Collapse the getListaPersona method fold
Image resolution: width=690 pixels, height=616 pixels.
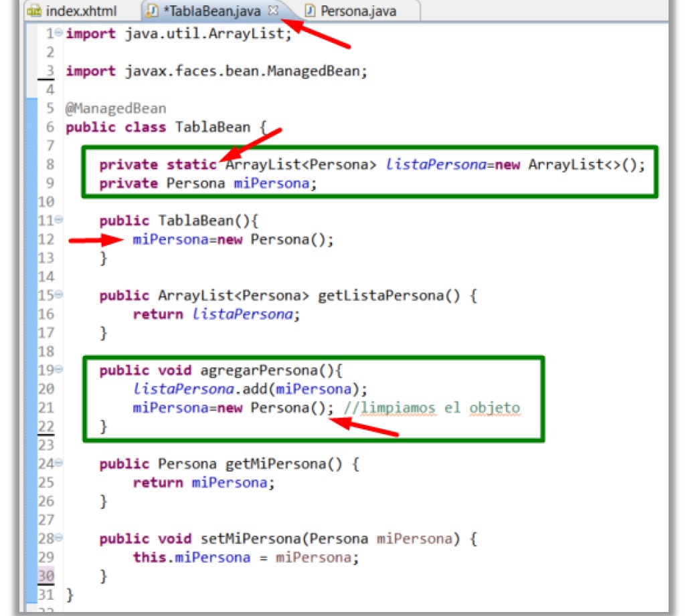point(58,295)
